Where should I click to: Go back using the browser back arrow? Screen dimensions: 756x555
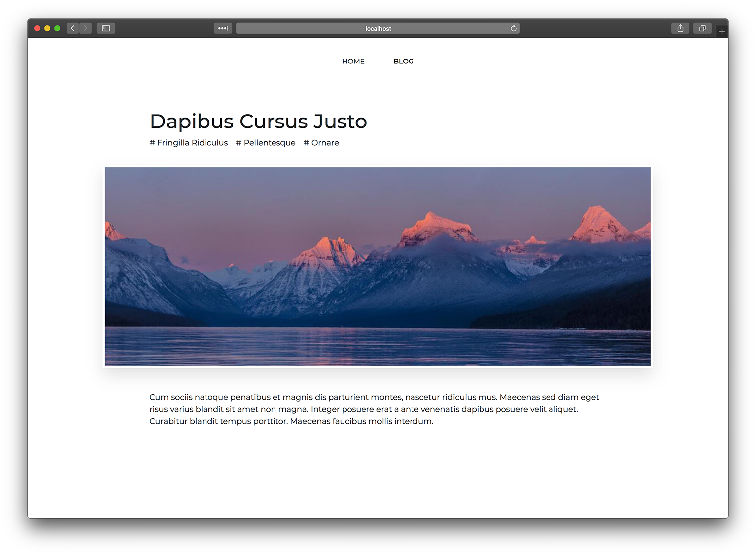click(x=73, y=28)
